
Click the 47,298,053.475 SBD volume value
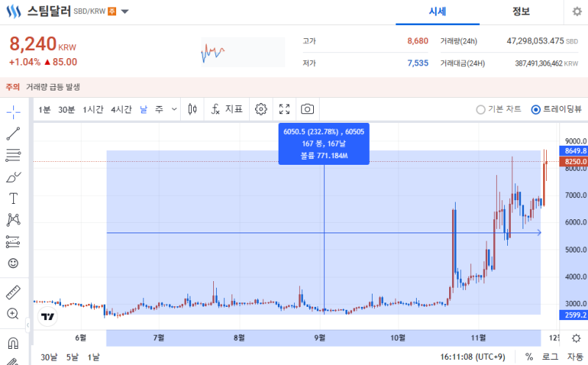point(542,41)
